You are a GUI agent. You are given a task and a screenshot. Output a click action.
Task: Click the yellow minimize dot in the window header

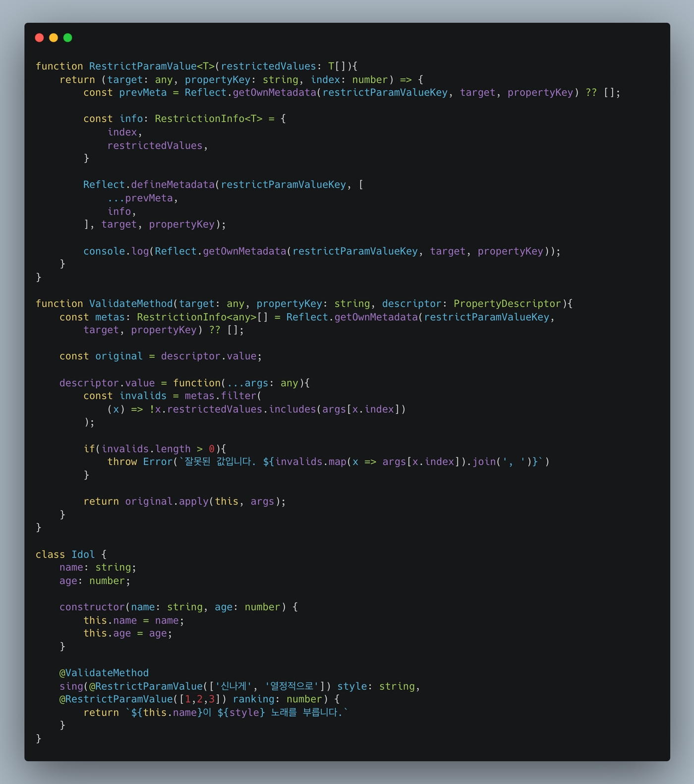point(54,38)
